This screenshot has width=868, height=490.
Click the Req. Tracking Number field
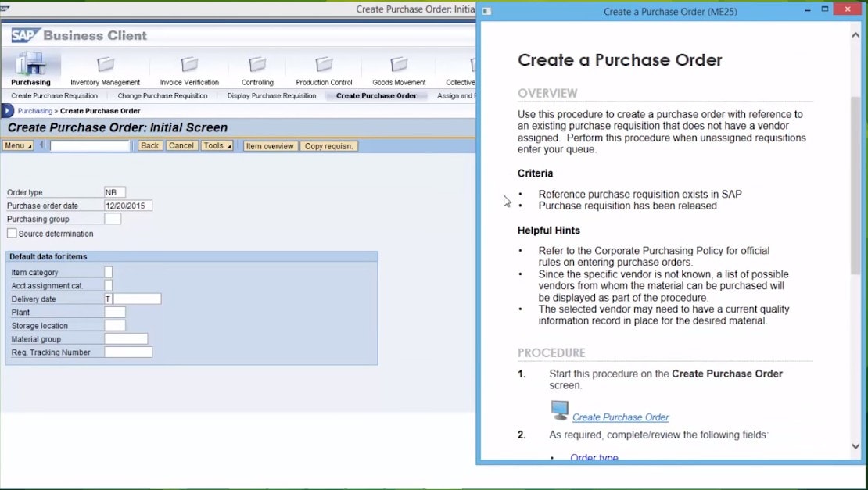tap(128, 352)
